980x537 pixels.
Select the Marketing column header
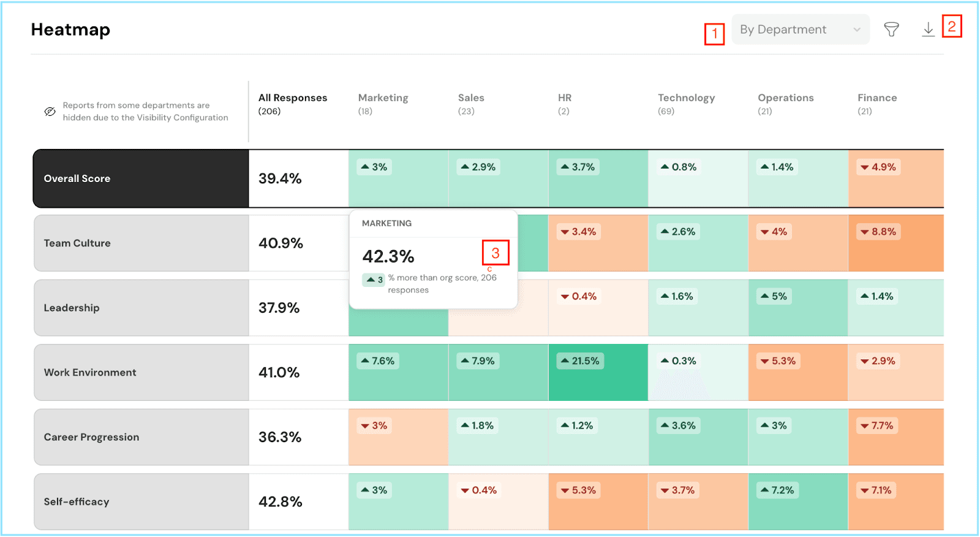383,98
